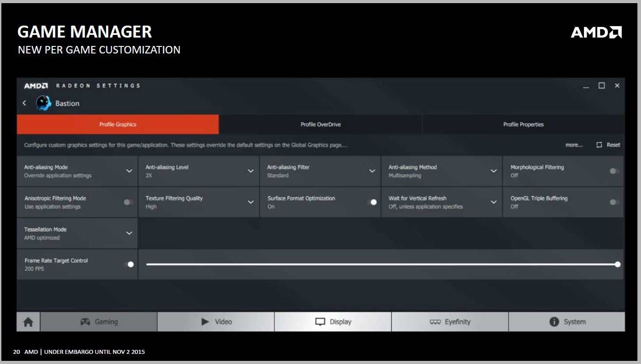This screenshot has width=641, height=364.
Task: Click the triple-monitor icon in Eyefinity tab
Action: click(435, 322)
